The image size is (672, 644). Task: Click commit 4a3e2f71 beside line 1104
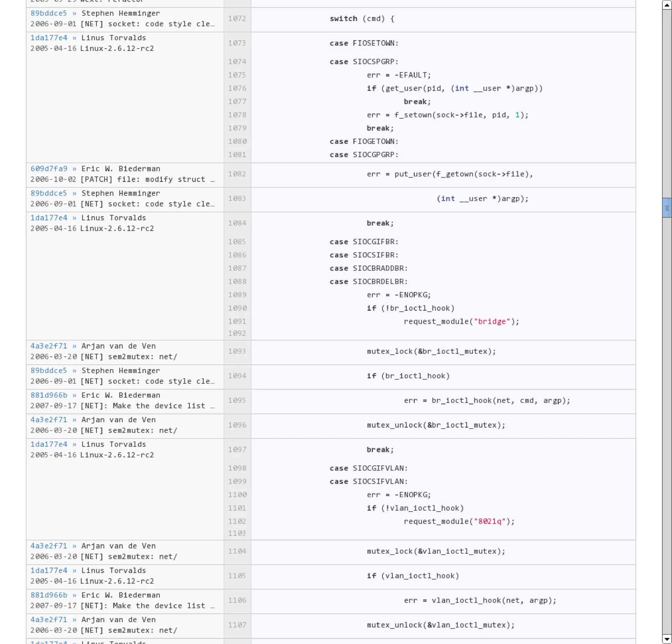[x=49, y=546]
